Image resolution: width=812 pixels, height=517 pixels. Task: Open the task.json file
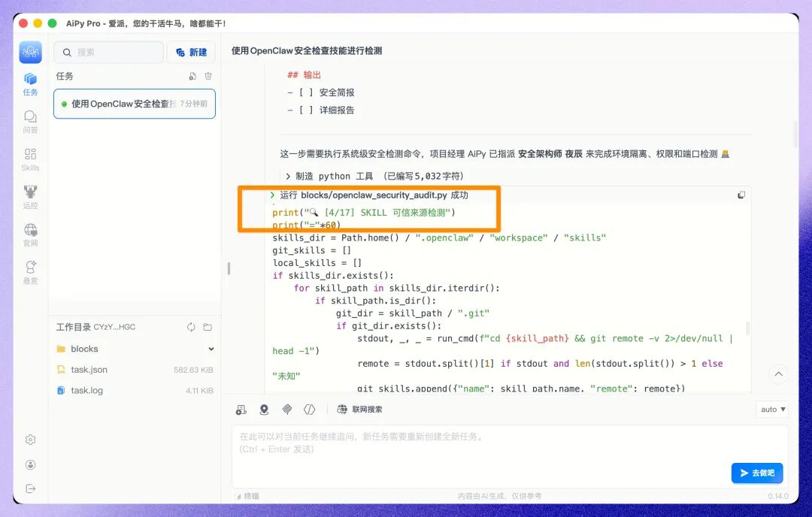(89, 370)
